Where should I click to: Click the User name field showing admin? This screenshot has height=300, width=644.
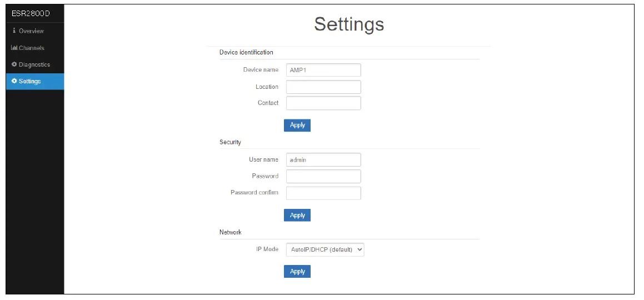click(323, 160)
